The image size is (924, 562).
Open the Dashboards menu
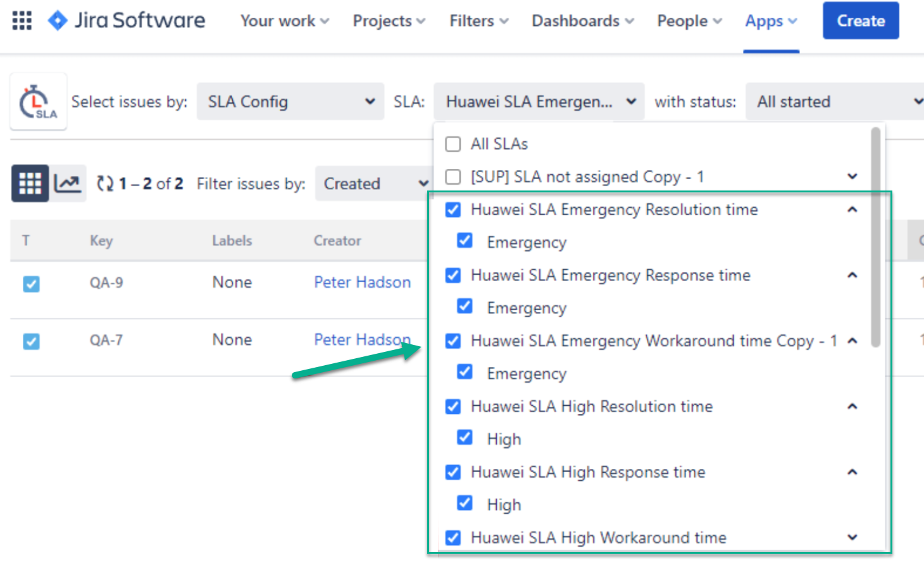(582, 21)
